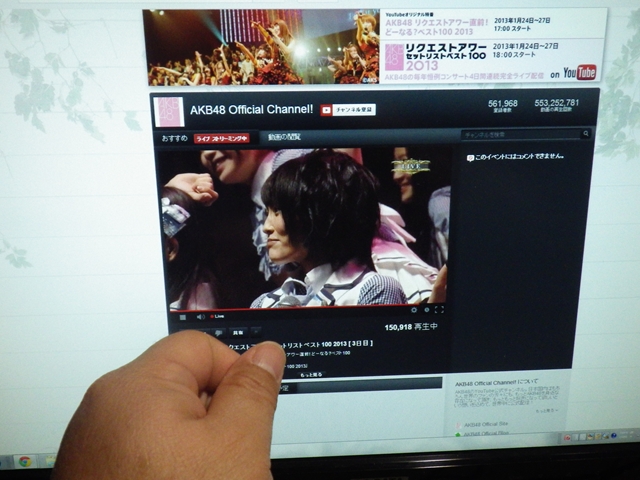Open the small dropdown next to share button
This screenshot has width=640, height=480.
(x=256, y=332)
